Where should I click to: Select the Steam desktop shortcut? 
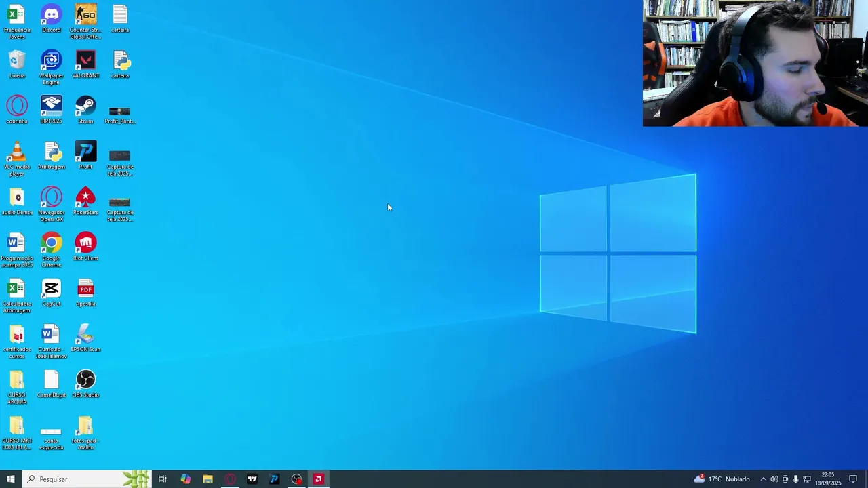pyautogui.click(x=85, y=110)
